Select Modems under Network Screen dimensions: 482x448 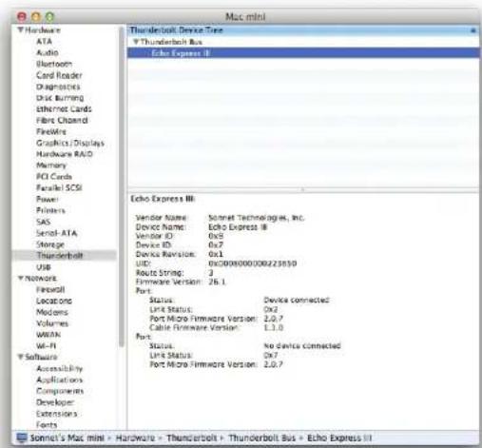[52, 312]
